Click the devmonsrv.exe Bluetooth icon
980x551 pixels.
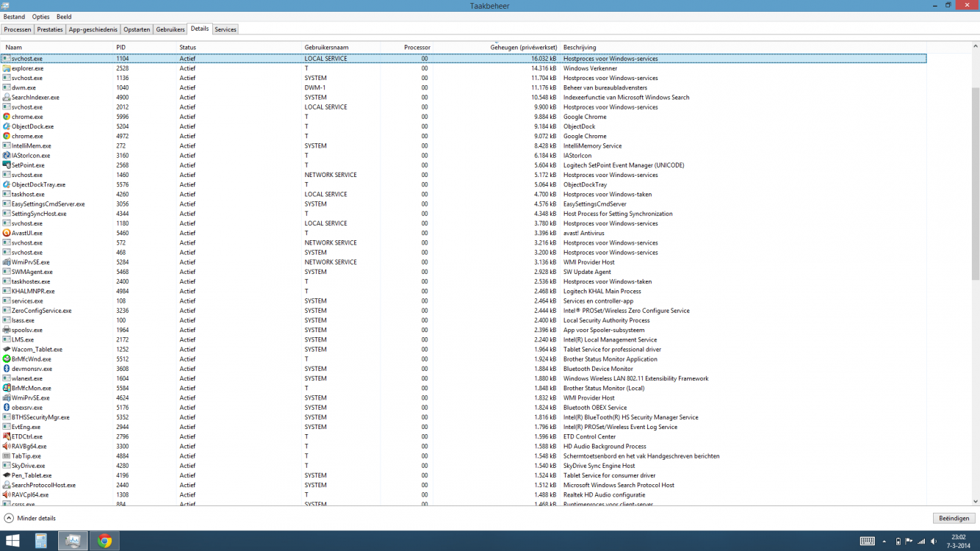pyautogui.click(x=7, y=369)
